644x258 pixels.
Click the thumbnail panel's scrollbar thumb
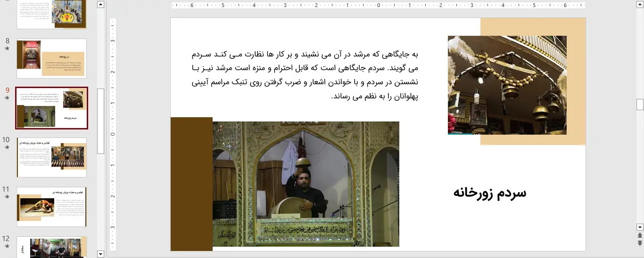click(100, 121)
